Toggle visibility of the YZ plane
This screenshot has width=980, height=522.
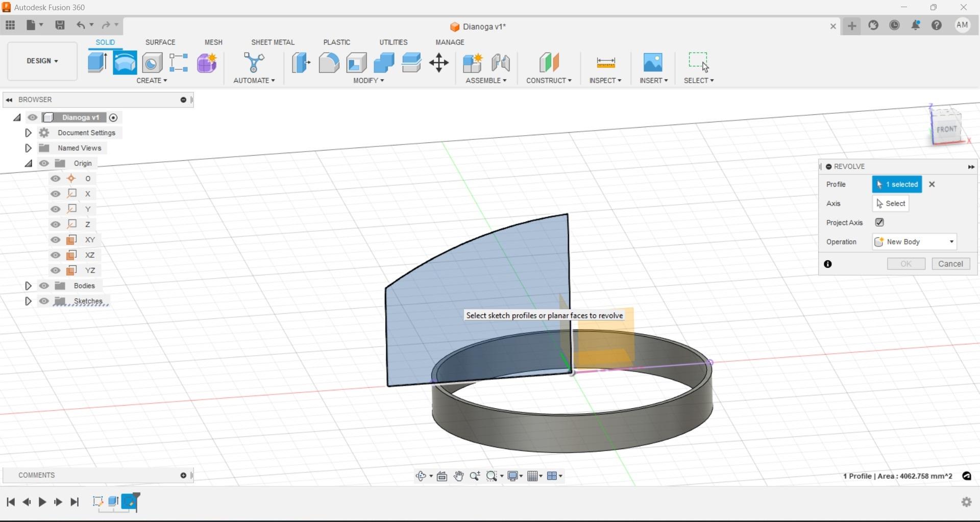tap(56, 270)
